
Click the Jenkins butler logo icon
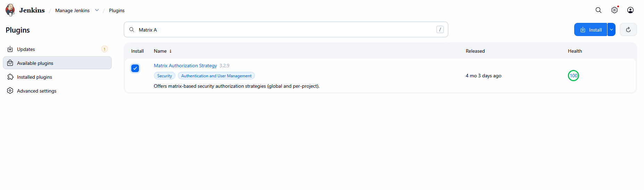click(10, 10)
